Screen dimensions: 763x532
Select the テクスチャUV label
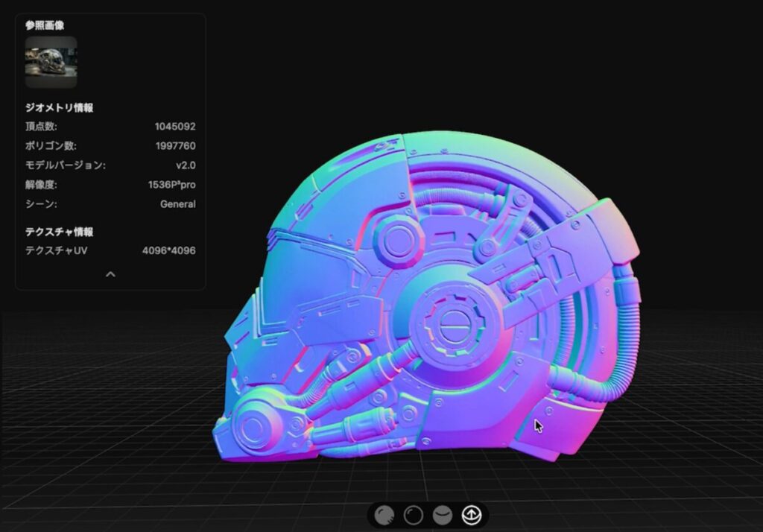pos(57,251)
